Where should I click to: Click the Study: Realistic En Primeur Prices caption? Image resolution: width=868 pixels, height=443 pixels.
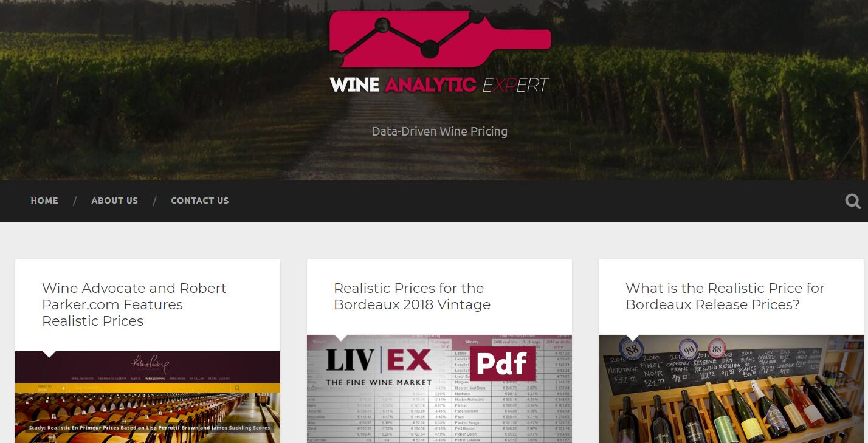(150, 427)
